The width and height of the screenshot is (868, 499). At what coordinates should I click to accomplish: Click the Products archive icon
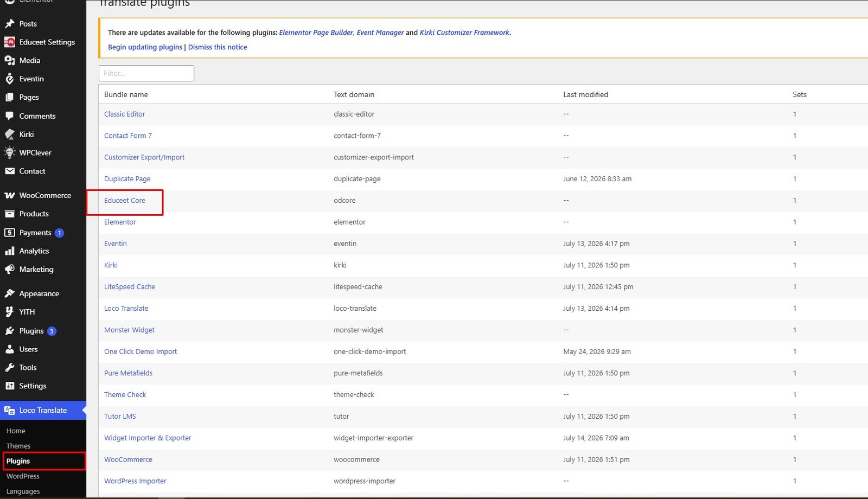[9, 214]
